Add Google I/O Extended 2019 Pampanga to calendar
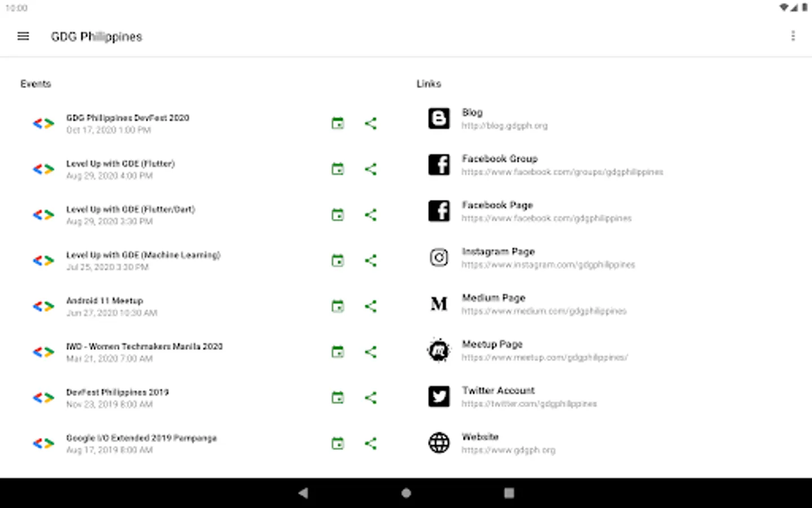The width and height of the screenshot is (812, 508). 338,443
